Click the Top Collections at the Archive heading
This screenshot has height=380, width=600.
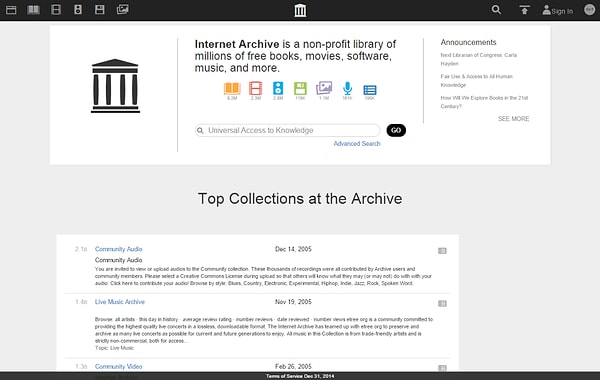pyautogui.click(x=300, y=199)
